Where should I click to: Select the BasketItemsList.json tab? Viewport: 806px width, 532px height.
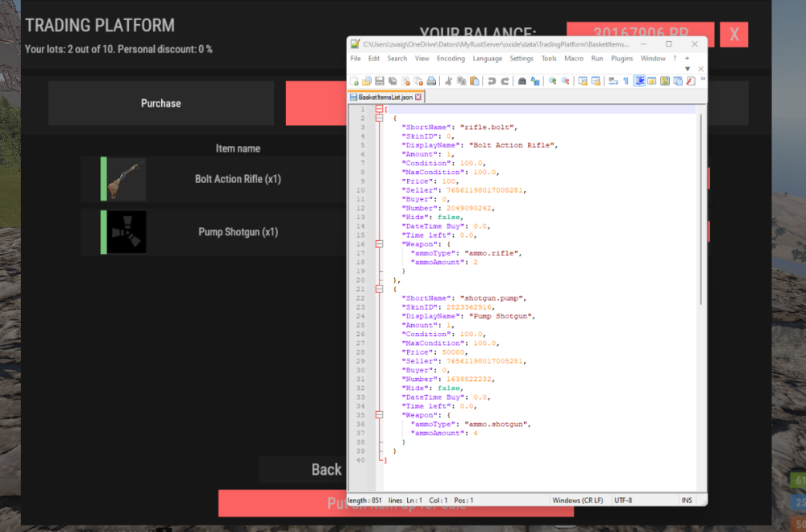[x=385, y=96]
